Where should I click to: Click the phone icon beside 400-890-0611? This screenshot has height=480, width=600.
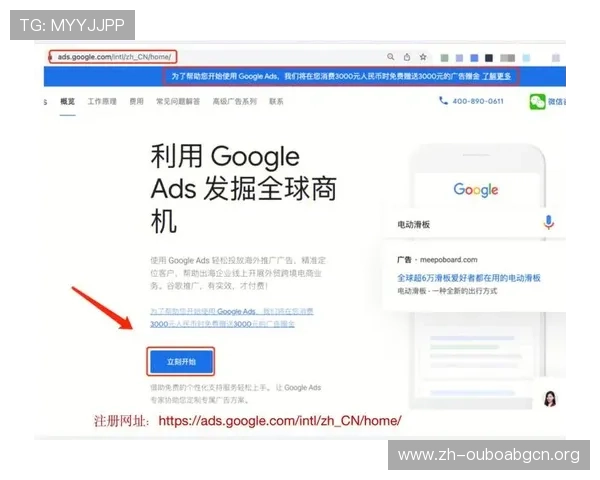coord(443,101)
